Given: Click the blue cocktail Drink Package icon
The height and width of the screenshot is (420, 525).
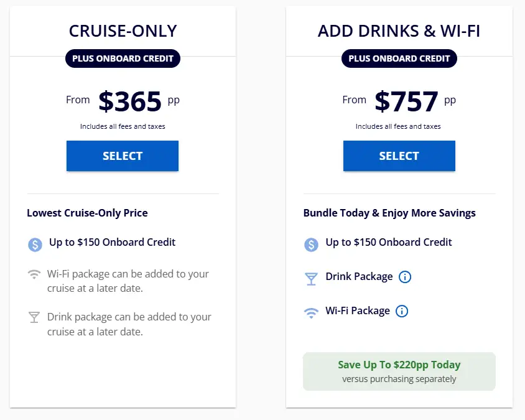Looking at the screenshot, I should (311, 278).
